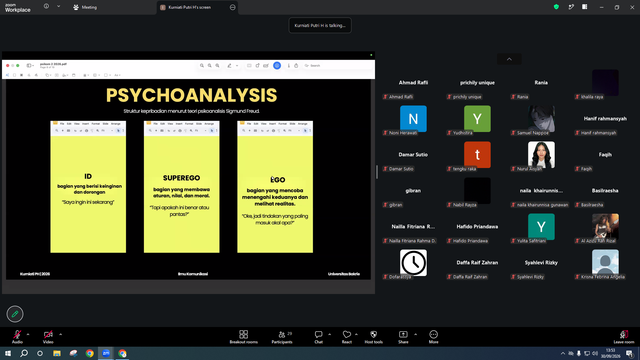This screenshot has height=360, width=640.
Task: Click green encryption shield icon
Action: point(556,7)
